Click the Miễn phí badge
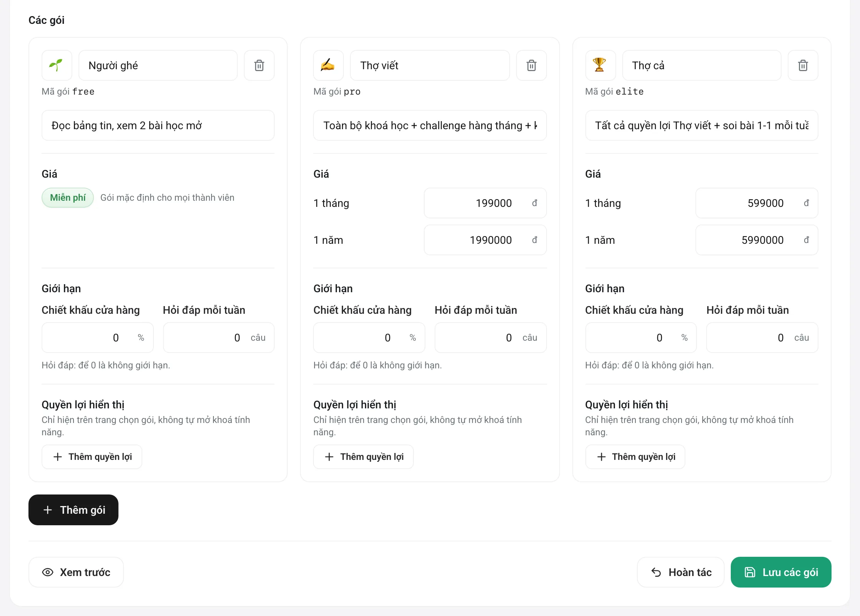This screenshot has width=860, height=616. click(x=68, y=198)
